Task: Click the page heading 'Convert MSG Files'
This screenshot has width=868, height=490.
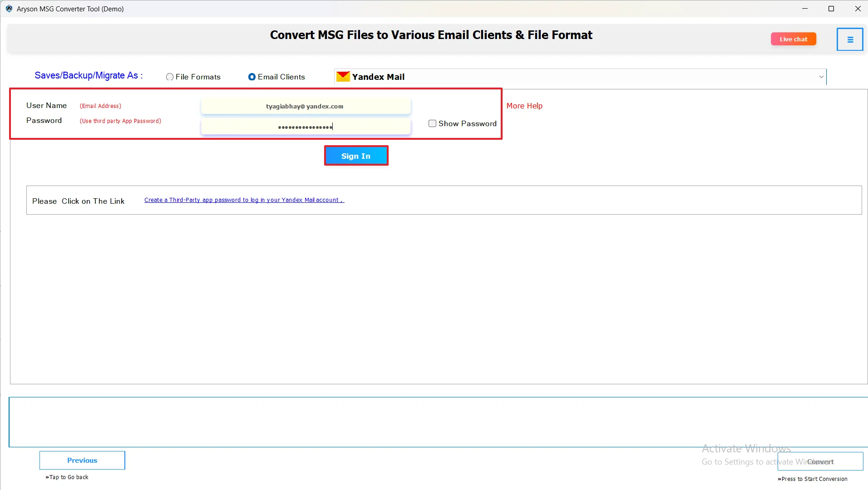Action: point(431,35)
